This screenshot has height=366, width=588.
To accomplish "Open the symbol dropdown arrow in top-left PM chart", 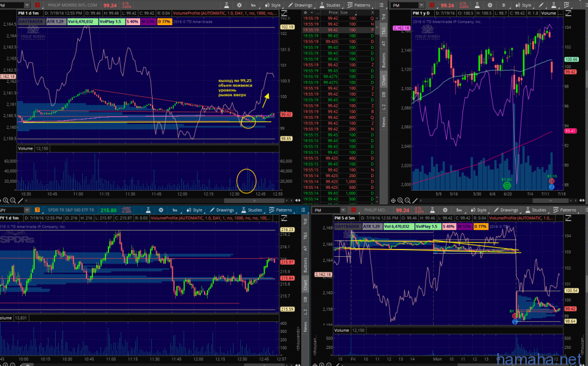I will point(27,6).
